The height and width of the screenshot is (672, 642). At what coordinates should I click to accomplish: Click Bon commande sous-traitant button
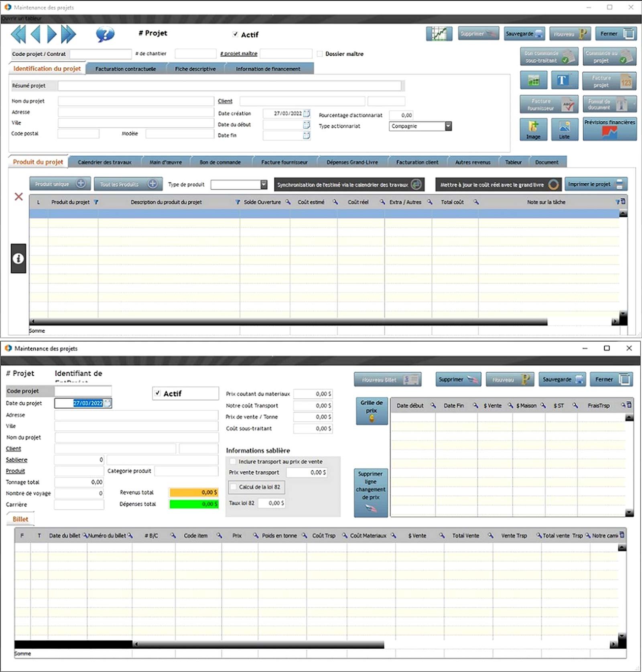(x=549, y=57)
